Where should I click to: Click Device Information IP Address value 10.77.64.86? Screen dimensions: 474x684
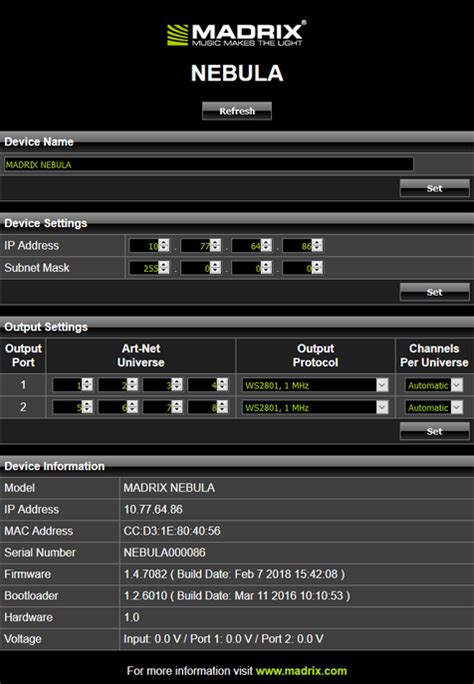[153, 509]
